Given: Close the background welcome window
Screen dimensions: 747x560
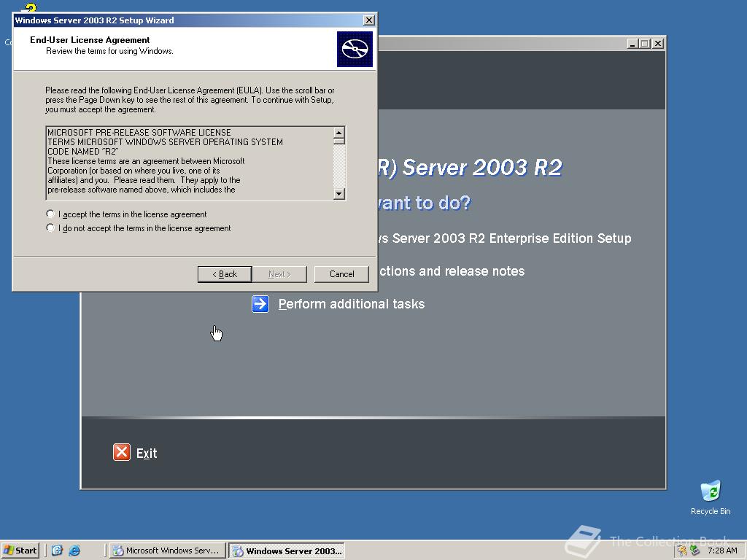Looking at the screenshot, I should point(658,43).
